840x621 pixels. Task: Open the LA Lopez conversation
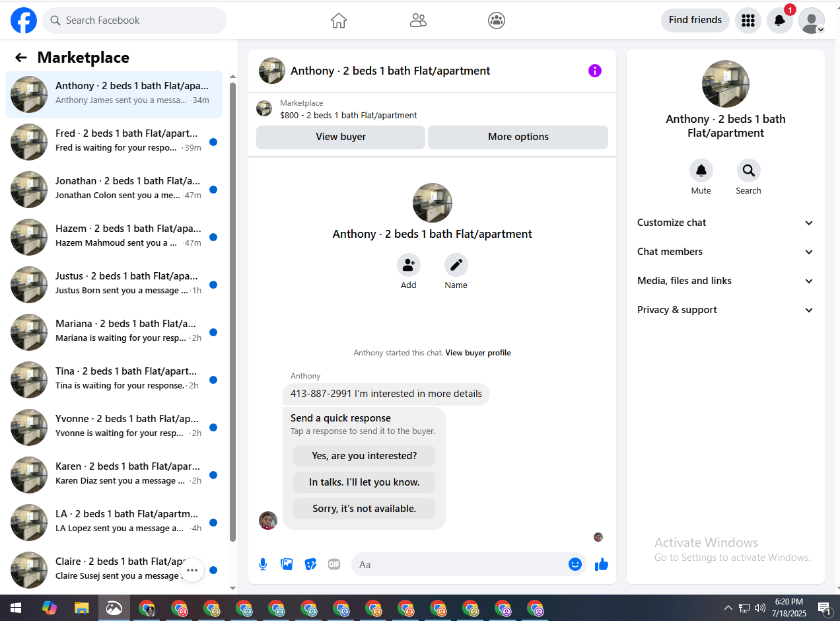(114, 523)
